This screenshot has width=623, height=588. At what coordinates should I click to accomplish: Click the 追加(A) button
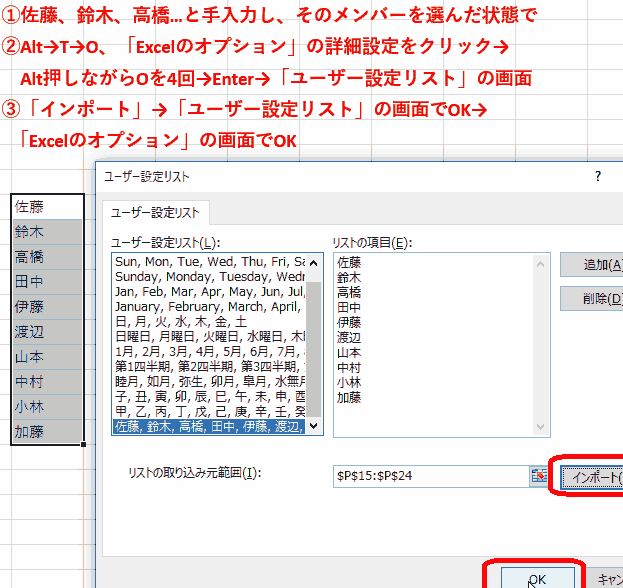click(592, 265)
